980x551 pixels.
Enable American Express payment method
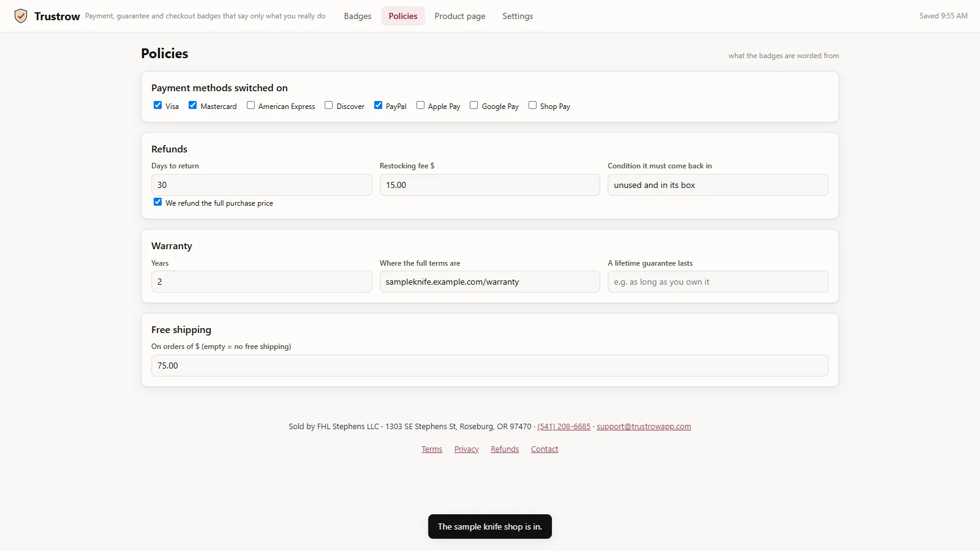coord(251,105)
